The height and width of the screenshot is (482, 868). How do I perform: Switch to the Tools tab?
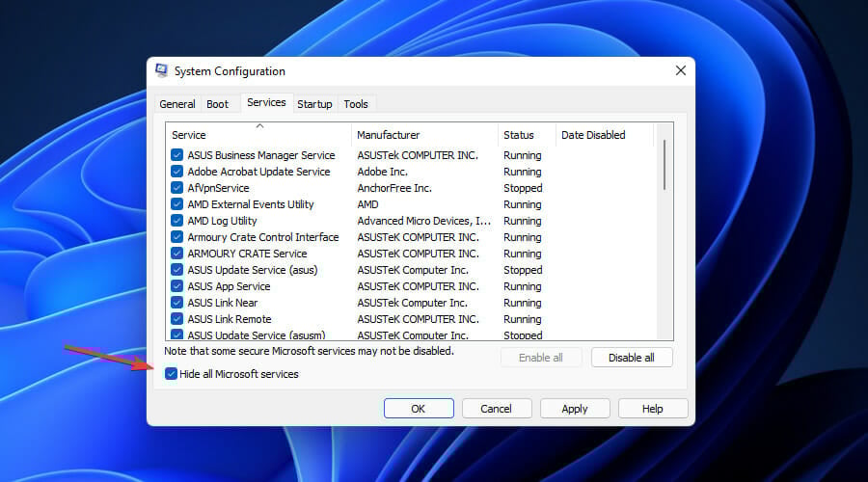[x=355, y=104]
